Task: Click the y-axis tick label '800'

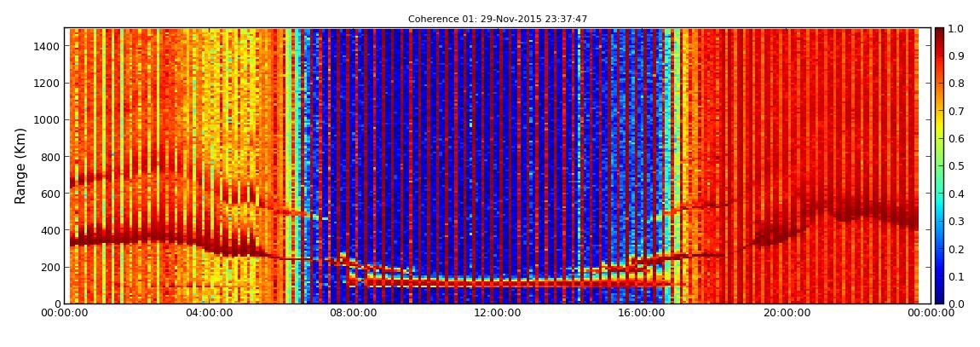Action: point(50,157)
